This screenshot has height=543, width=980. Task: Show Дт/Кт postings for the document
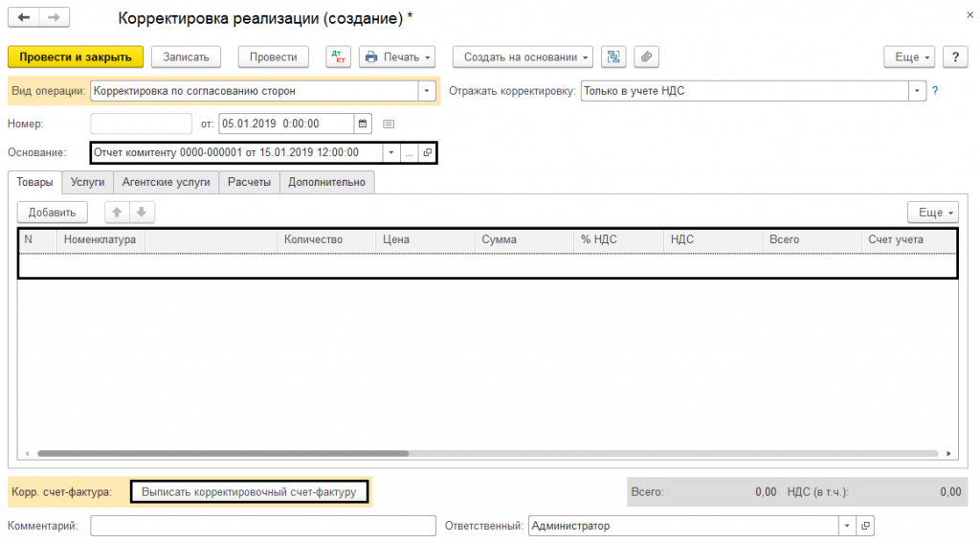(338, 57)
